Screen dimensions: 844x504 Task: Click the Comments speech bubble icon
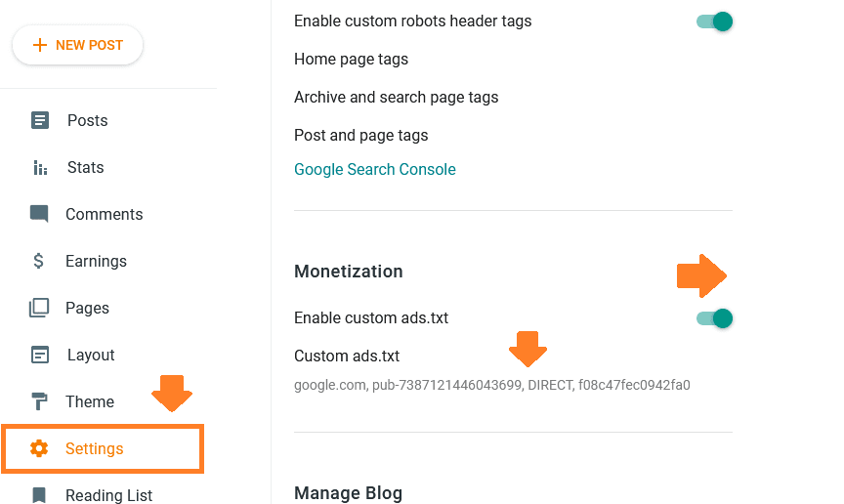click(39, 214)
